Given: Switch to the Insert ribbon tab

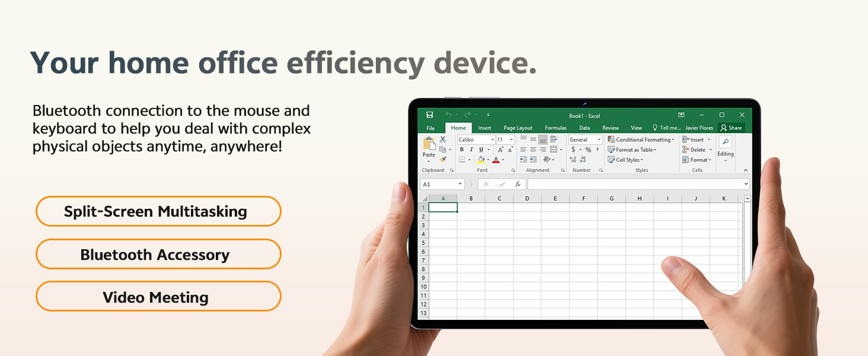Looking at the screenshot, I should tap(484, 128).
